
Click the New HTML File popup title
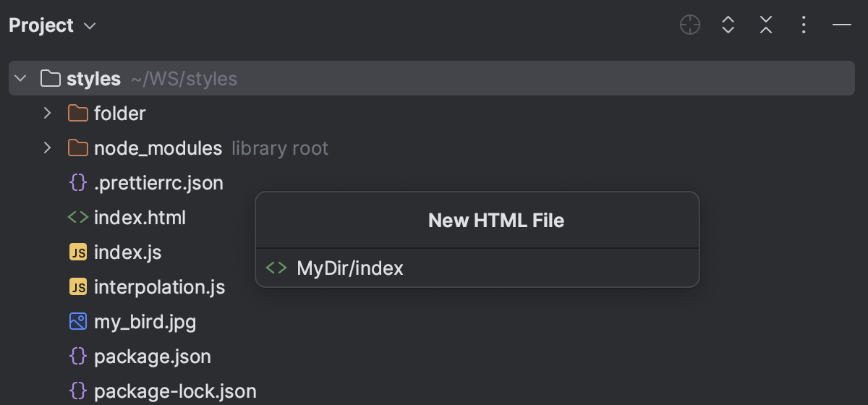[x=495, y=221]
